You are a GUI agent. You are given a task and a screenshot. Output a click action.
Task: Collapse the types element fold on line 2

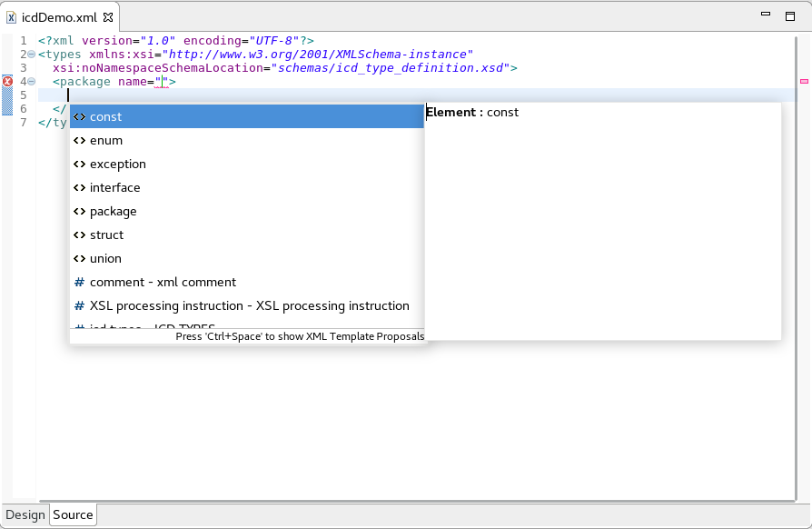(31, 55)
